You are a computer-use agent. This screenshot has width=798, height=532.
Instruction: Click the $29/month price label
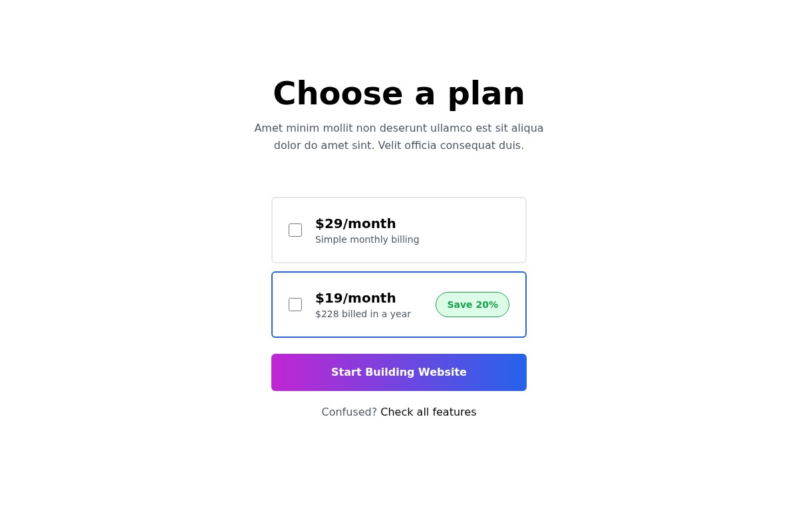pos(355,223)
